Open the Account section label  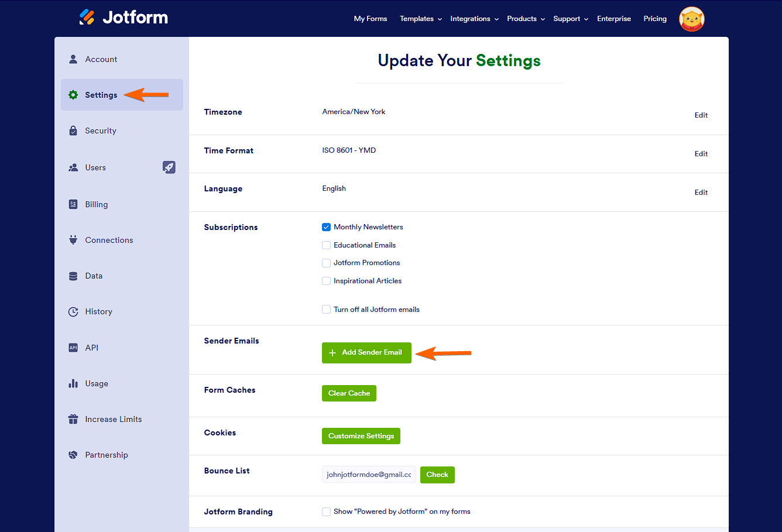101,59
